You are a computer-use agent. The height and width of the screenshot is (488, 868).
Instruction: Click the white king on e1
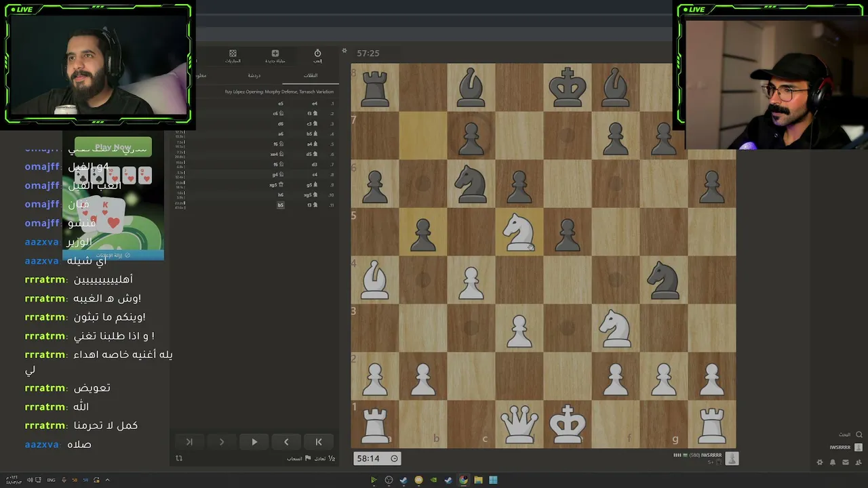coord(568,424)
